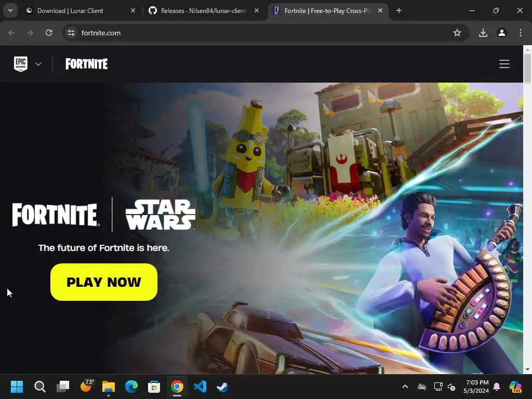The image size is (532, 399).
Task: Open the Chrome profile icon
Action: point(502,33)
